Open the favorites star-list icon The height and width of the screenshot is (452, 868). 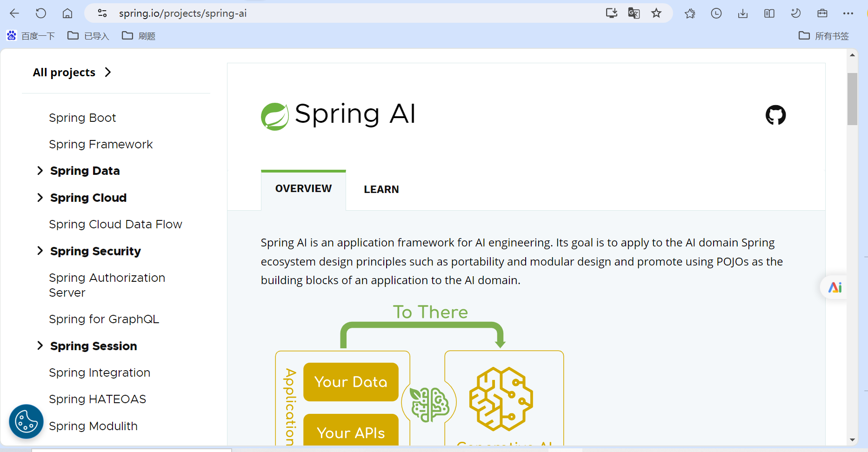pyautogui.click(x=690, y=13)
